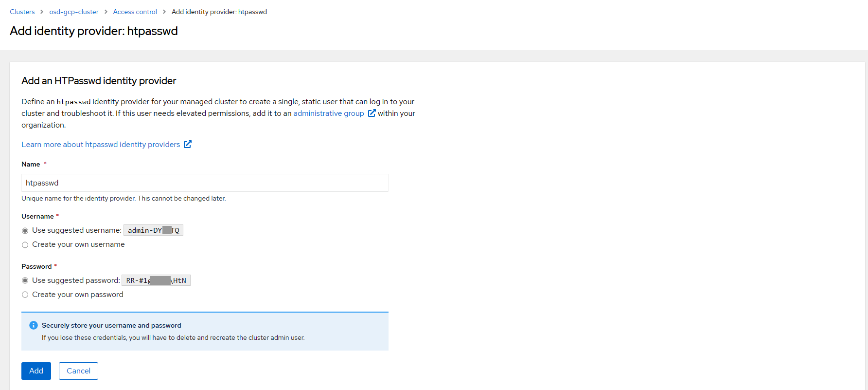Choose Create your own password option
The image size is (868, 390).
pyautogui.click(x=25, y=295)
